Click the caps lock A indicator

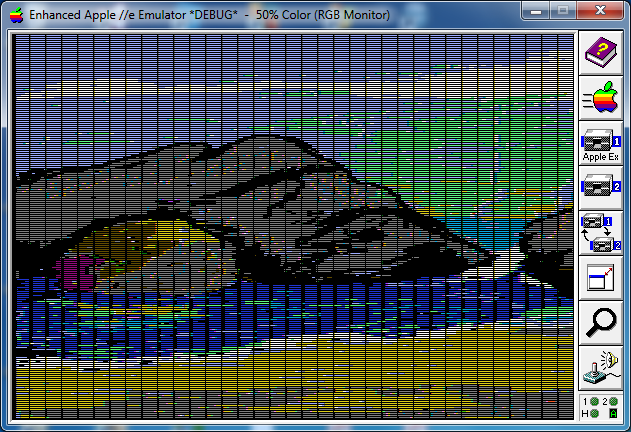[613, 413]
